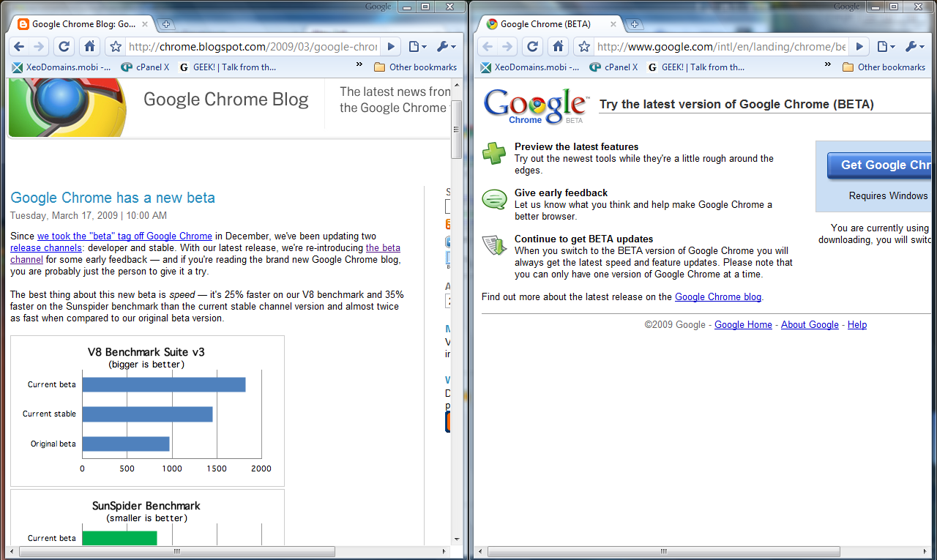
Task: Click the BETA updates document icon
Action: [494, 245]
